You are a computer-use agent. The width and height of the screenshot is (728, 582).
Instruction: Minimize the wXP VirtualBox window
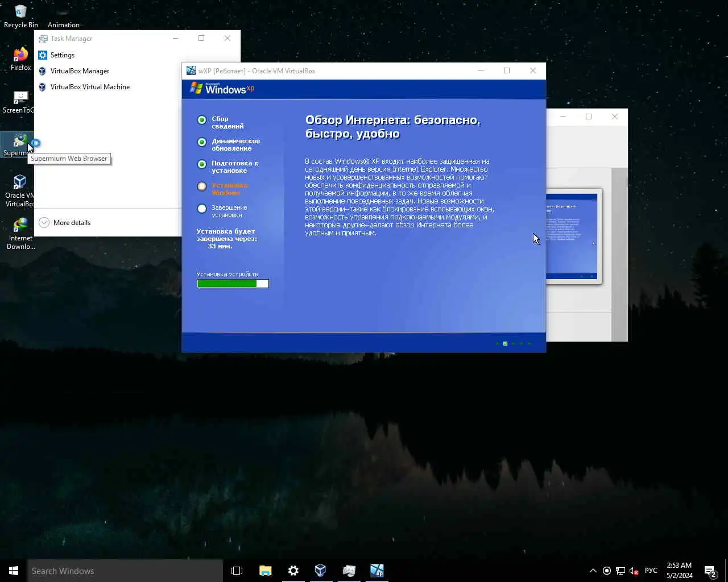click(481, 70)
